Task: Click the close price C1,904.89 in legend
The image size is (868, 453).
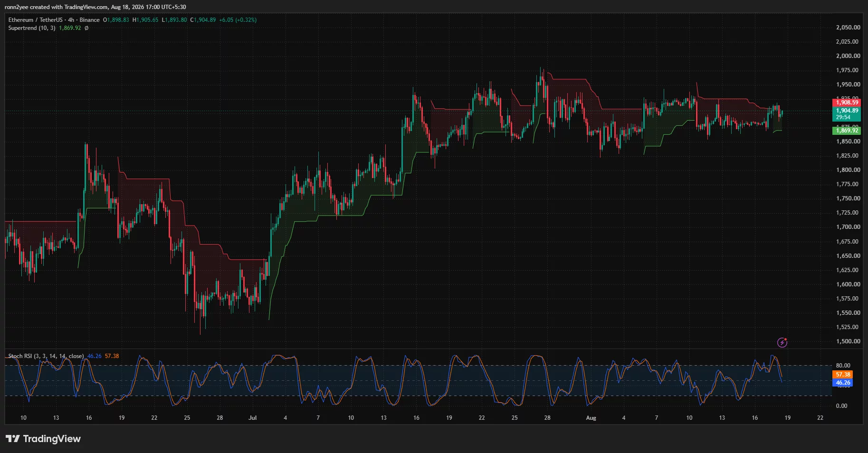Action: click(x=203, y=20)
